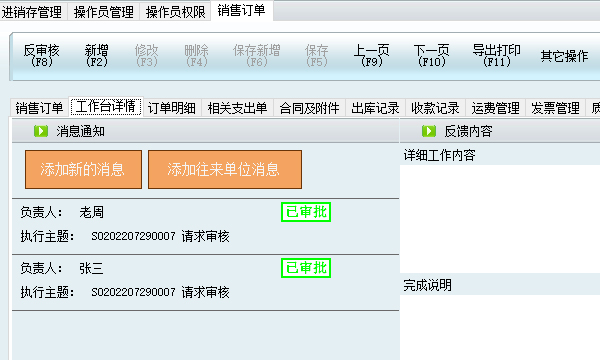Click the 反审核 (F8) toolbar button
The image size is (600, 360).
42,56
